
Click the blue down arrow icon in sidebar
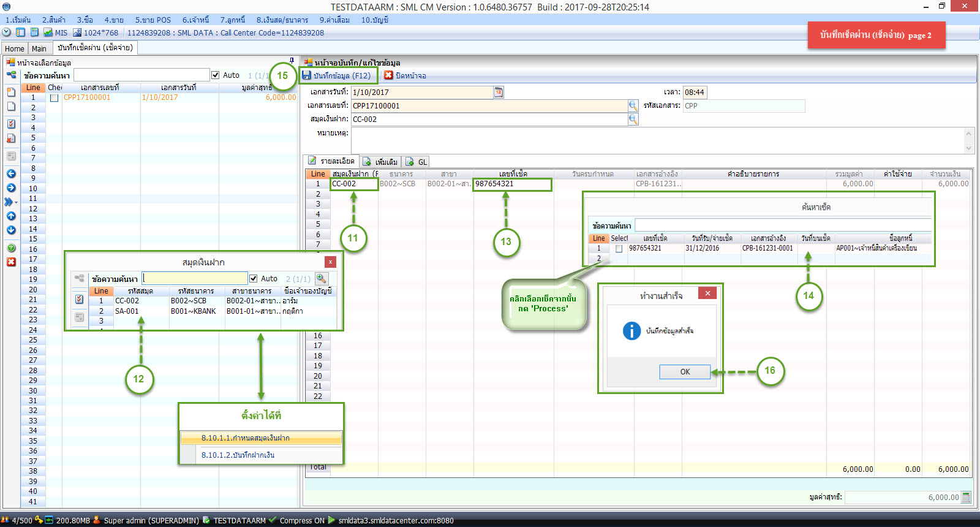click(11, 230)
